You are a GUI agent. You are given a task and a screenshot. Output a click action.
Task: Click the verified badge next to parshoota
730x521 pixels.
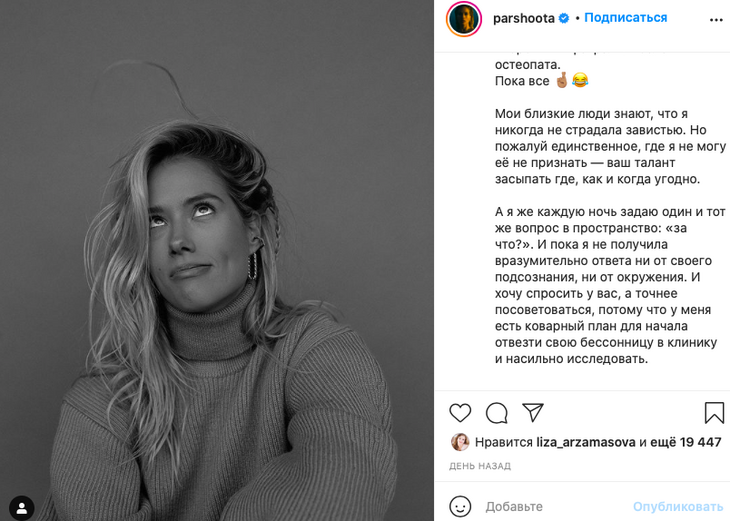(x=564, y=18)
